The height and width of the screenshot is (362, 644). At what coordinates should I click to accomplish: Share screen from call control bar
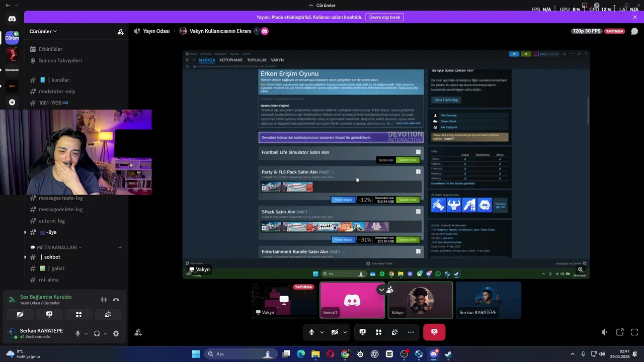pos(362,332)
